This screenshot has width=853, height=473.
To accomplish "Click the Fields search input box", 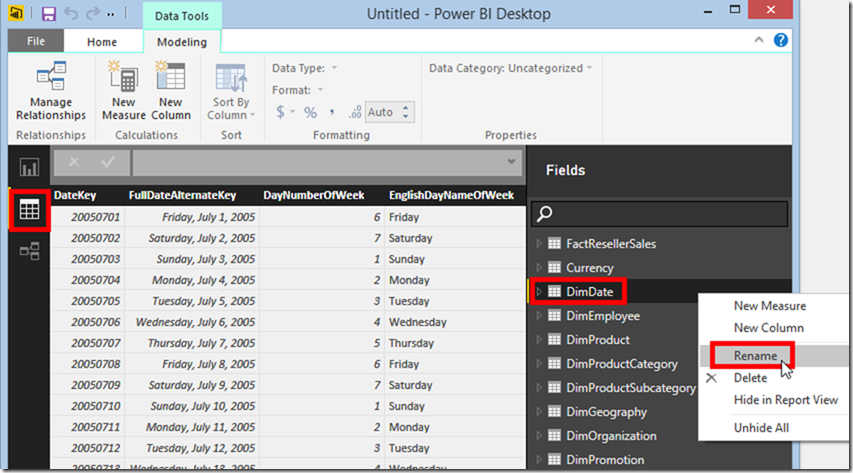I will click(x=659, y=213).
